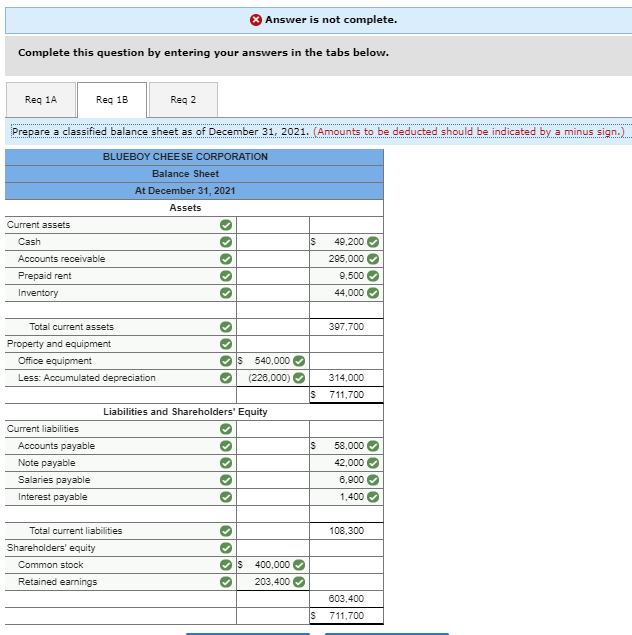This screenshot has height=635, width=632.
Task: Click the red error icon beside Answer is not complete
Action: coord(255,20)
